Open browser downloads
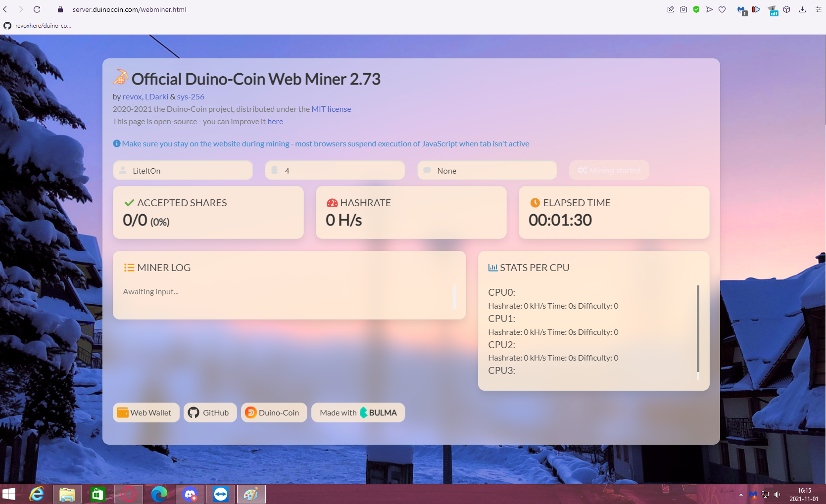 coord(802,9)
